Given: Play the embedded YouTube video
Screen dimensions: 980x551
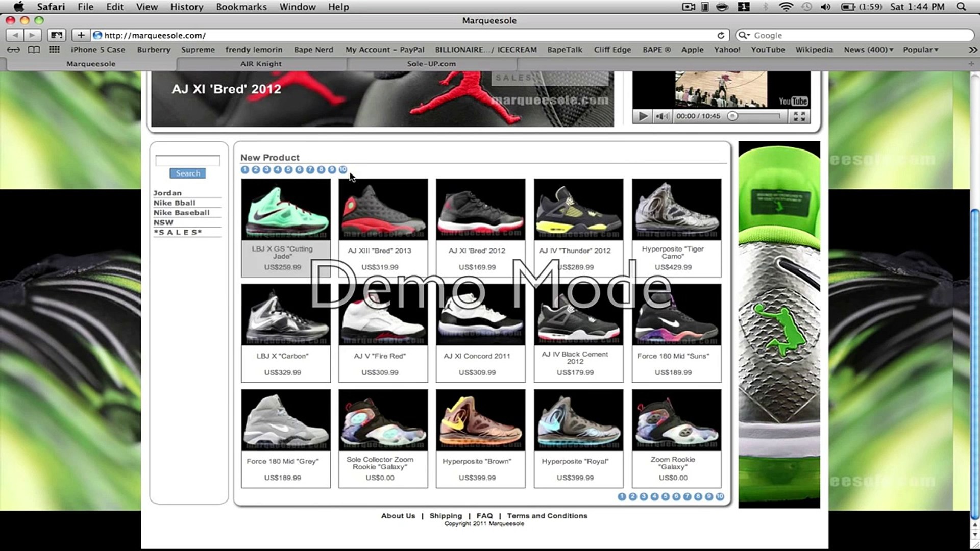Looking at the screenshot, I should tap(643, 116).
